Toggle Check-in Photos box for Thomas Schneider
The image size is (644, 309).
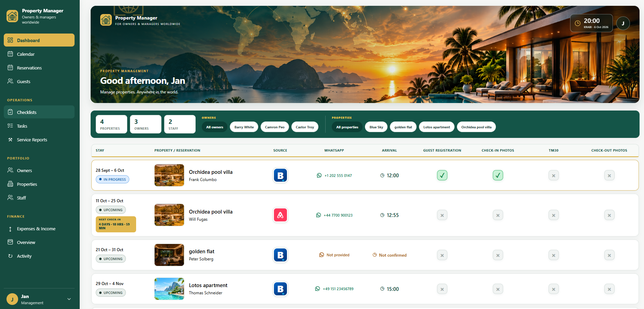498,289
